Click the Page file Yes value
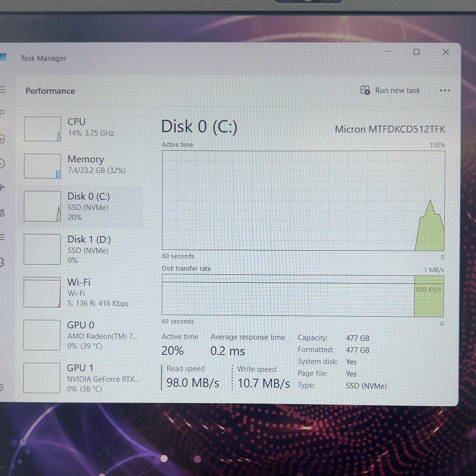Viewport: 476px width, 476px height. pos(351,374)
